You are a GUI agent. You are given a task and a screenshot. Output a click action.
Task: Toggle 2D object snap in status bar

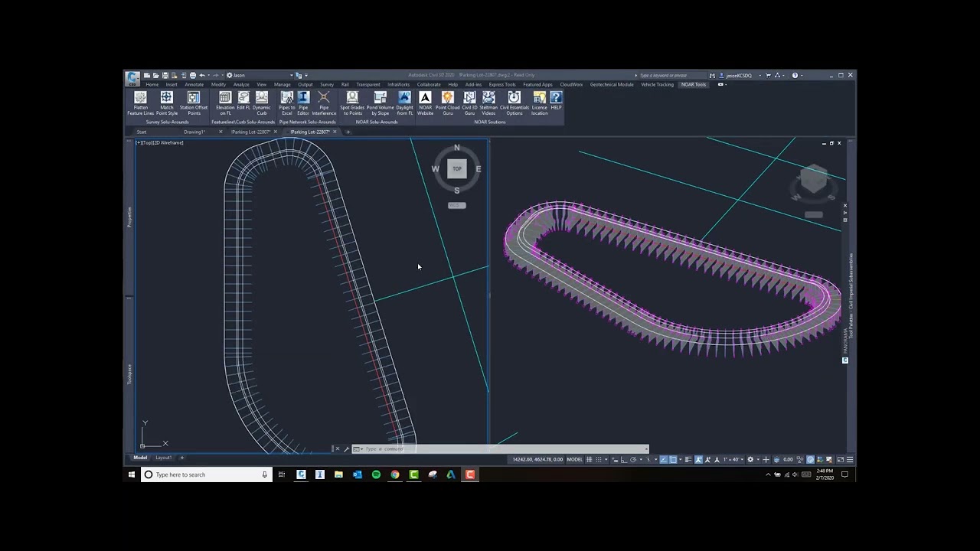[x=673, y=459]
